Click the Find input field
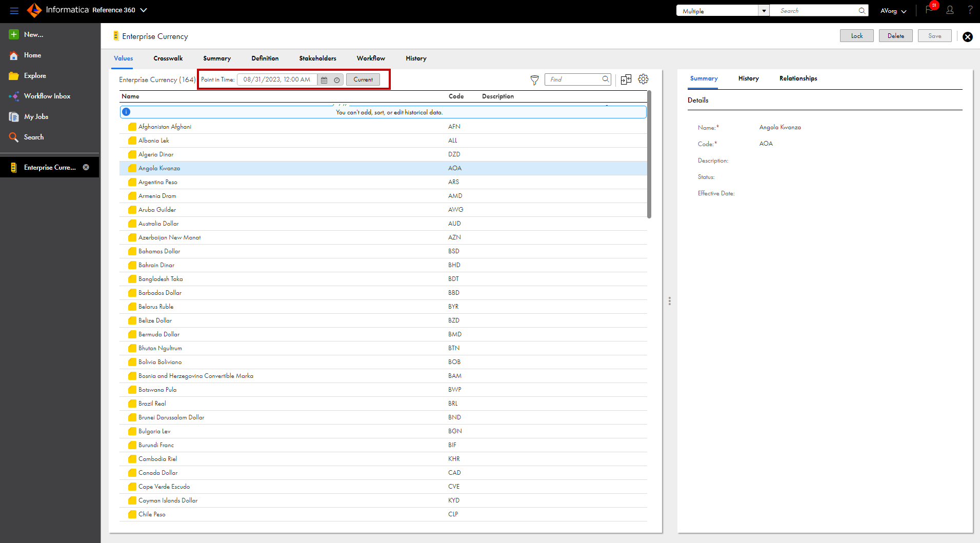This screenshot has width=980, height=543. tap(574, 79)
